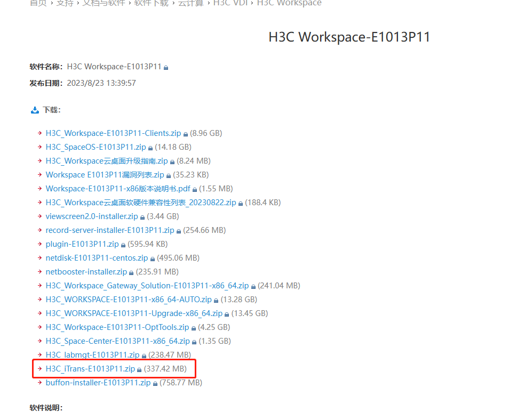The width and height of the screenshot is (510, 420).
Task: Click lock icon after Clients.zip link
Action: [186, 134]
